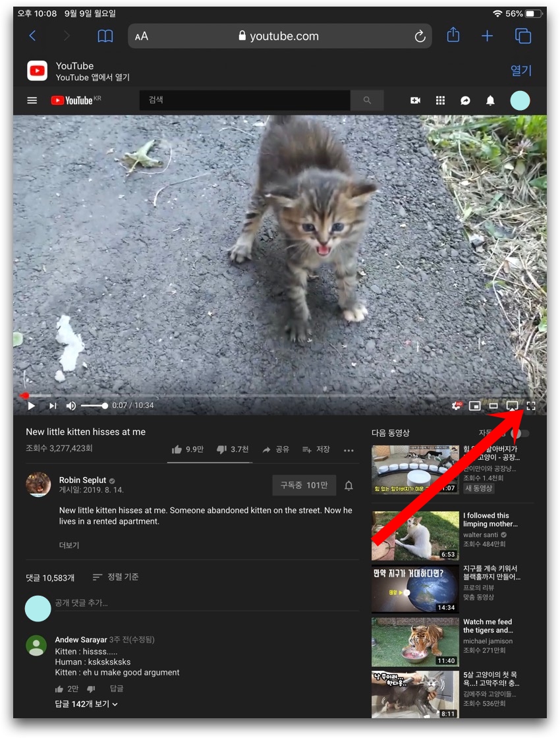This screenshot has height=738, width=560.
Task: Open the more actions ellipsis
Action: point(349,451)
